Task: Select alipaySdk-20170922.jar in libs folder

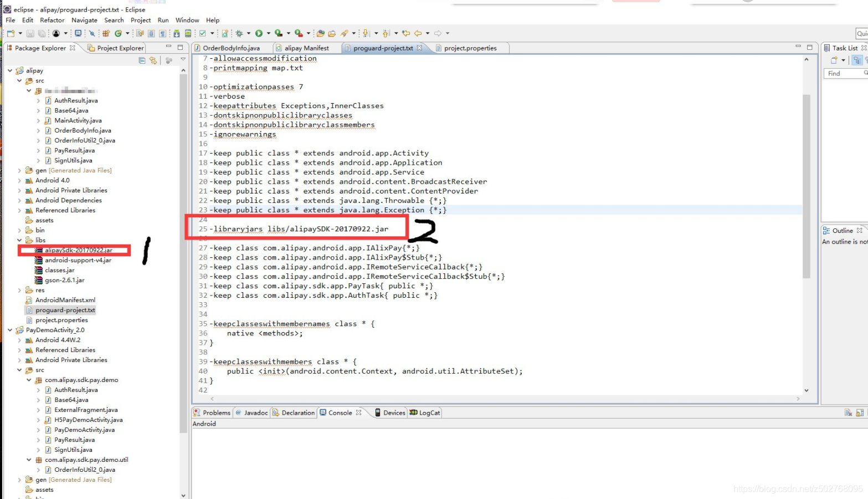Action: click(x=78, y=250)
